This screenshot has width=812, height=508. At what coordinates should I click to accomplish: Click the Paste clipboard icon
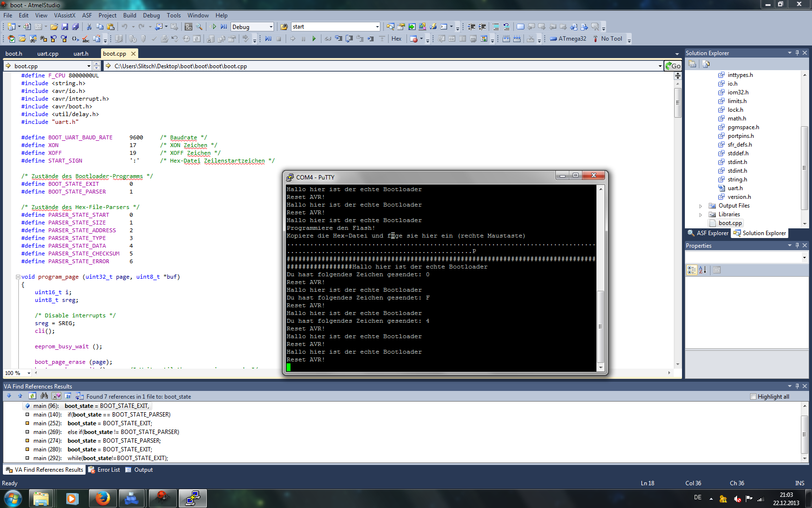click(111, 27)
